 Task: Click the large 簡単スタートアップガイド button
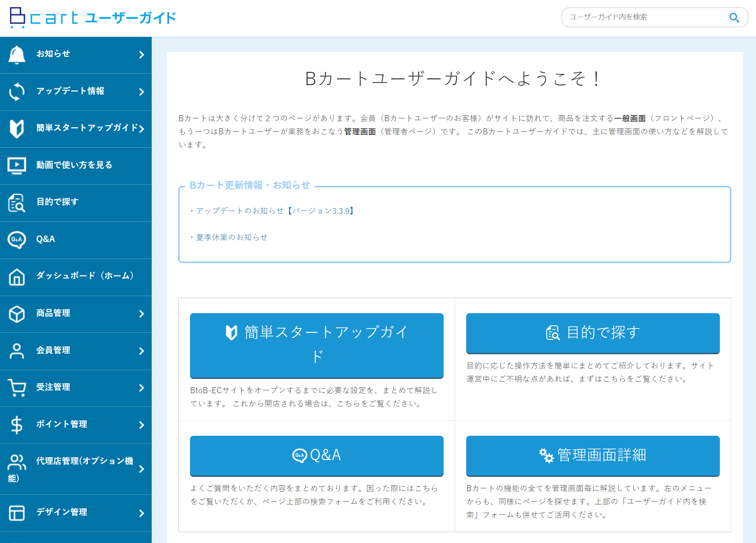317,345
